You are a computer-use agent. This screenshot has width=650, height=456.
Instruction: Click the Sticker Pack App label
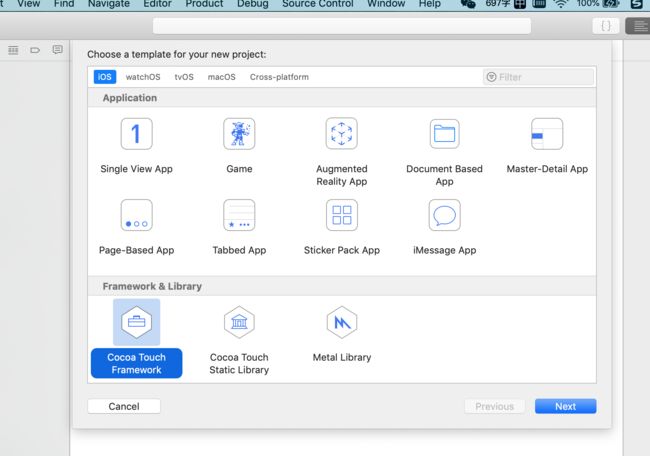[x=342, y=250]
